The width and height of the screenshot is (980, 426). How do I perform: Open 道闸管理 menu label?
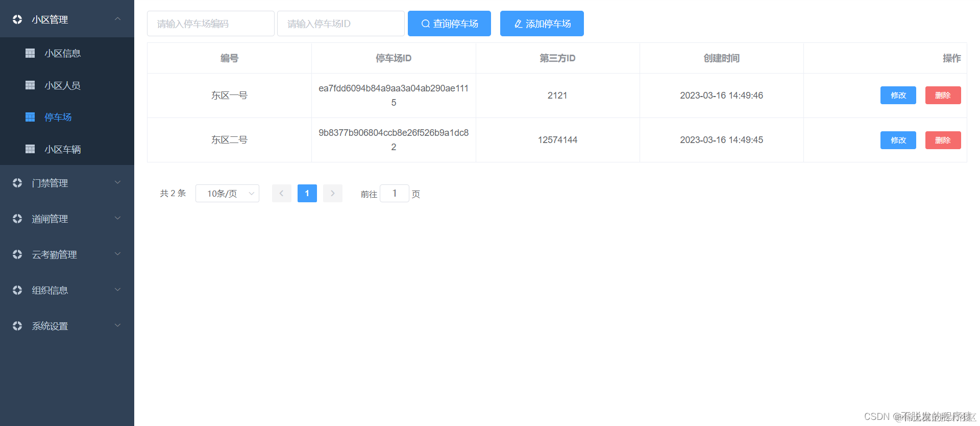pos(50,219)
